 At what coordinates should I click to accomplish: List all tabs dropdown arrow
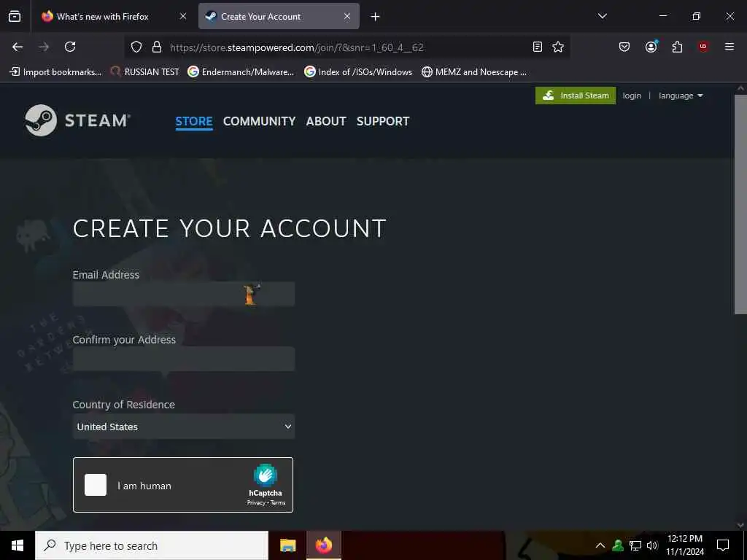point(602,16)
